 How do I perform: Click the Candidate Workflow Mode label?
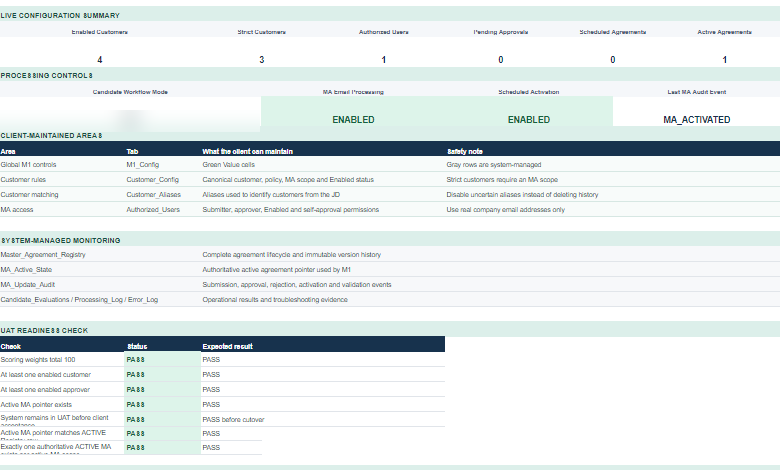(x=130, y=92)
